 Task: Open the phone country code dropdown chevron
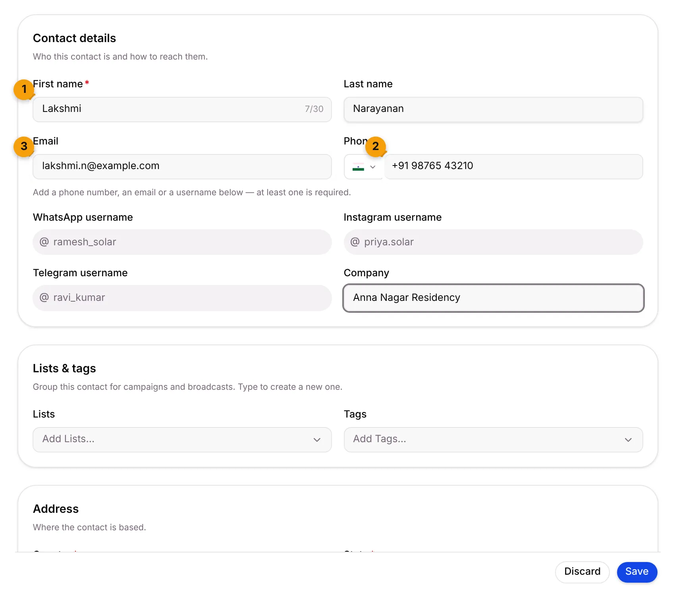[x=372, y=167]
